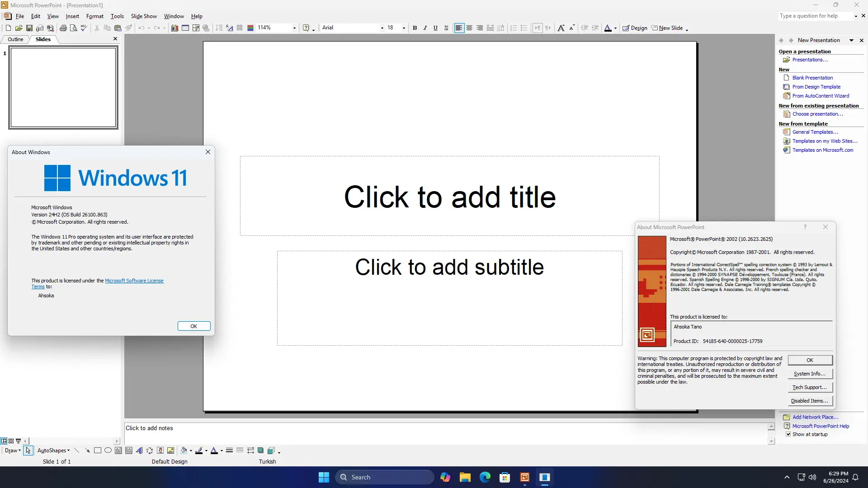This screenshot has width=868, height=488.
Task: Open the File menu
Action: (x=20, y=16)
